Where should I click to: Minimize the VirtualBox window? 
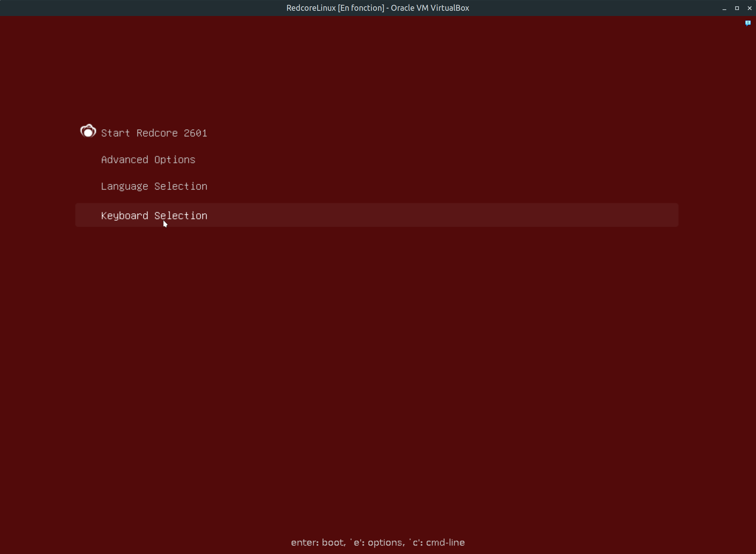point(724,8)
